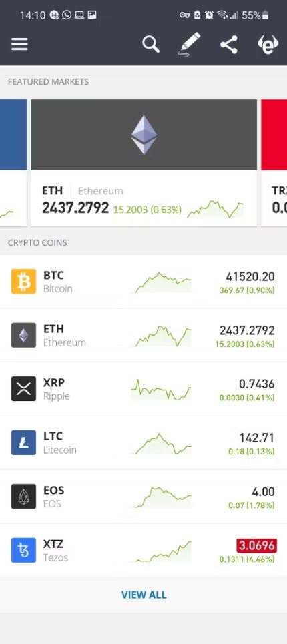Viewport: 287px width, 644px height.
Task: Tap the BTC price 41520.20
Action: [250, 276]
